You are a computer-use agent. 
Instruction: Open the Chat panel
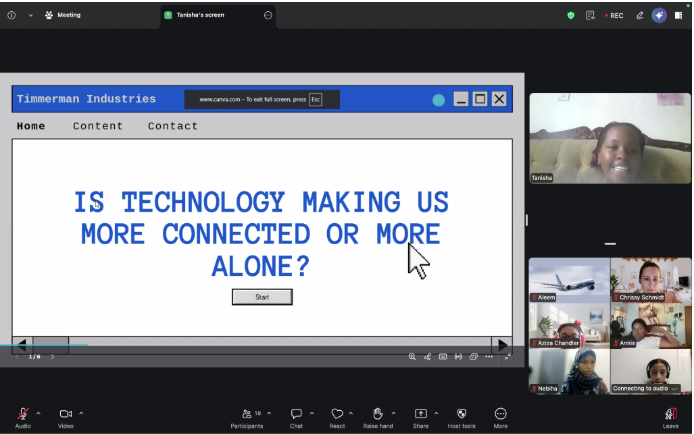296,418
